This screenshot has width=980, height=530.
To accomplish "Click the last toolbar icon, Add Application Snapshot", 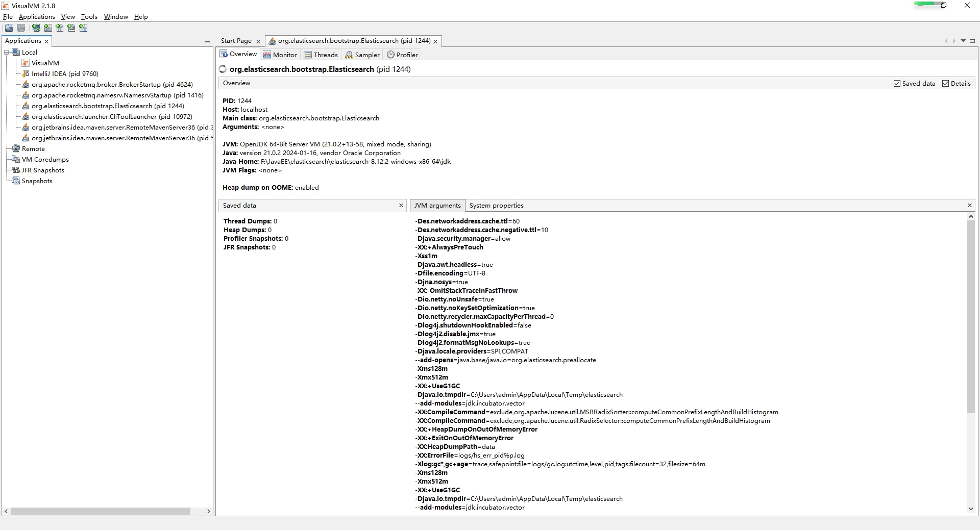I will click(83, 28).
